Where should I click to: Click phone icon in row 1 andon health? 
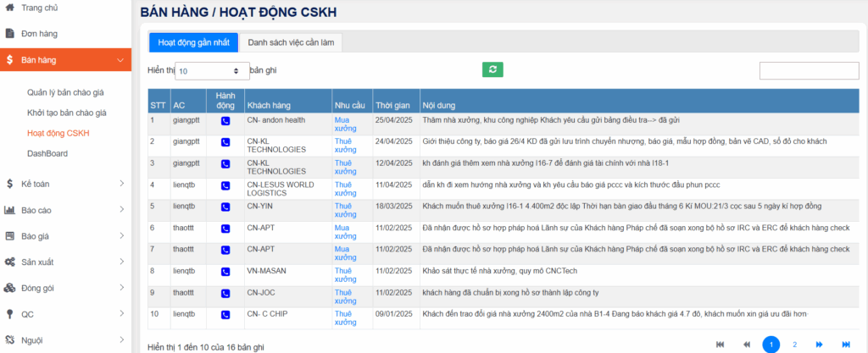click(225, 121)
